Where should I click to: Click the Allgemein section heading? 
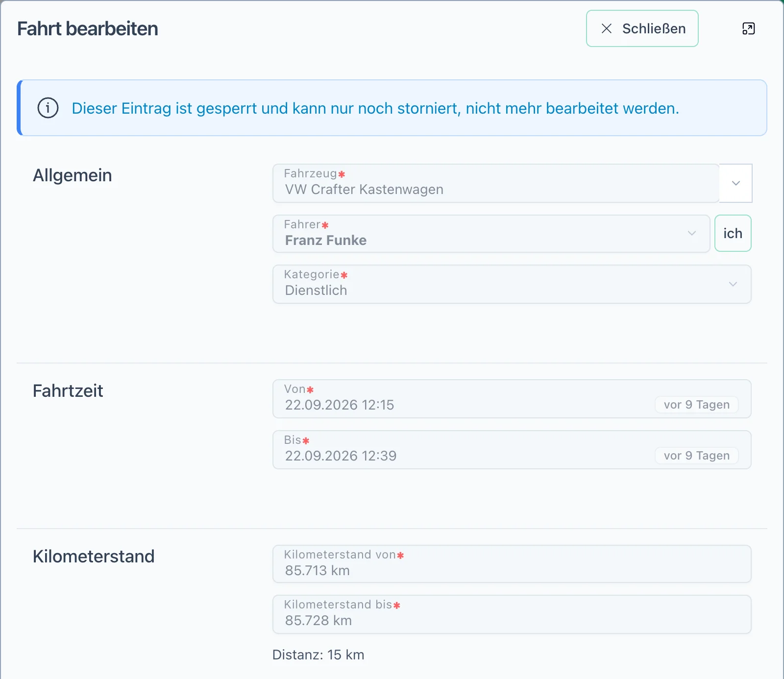coord(73,175)
